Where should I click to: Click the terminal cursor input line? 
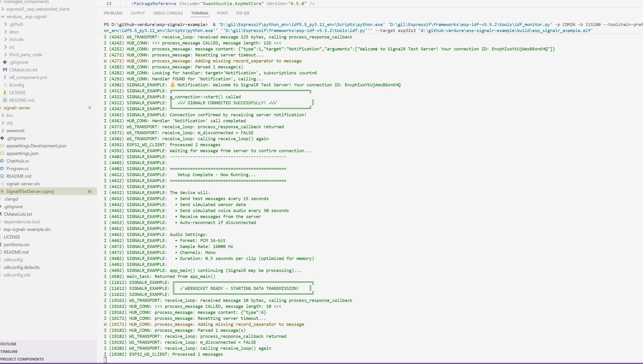pyautogui.click(x=105, y=360)
